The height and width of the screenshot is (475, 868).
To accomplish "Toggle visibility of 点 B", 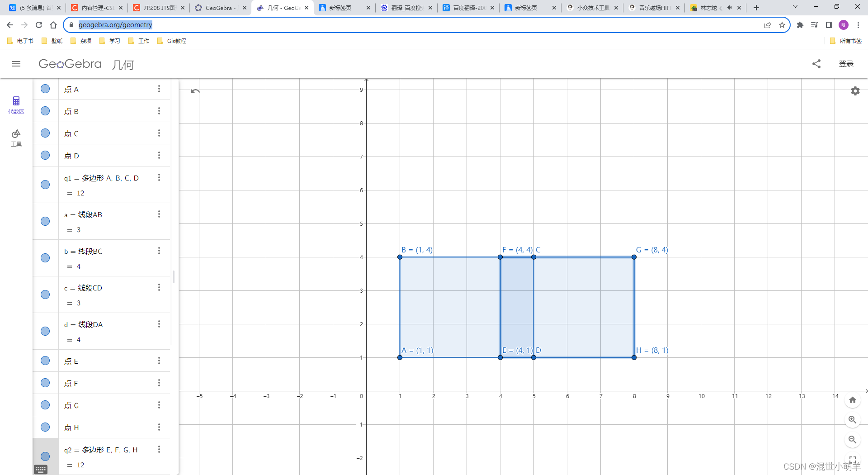I will click(x=45, y=111).
